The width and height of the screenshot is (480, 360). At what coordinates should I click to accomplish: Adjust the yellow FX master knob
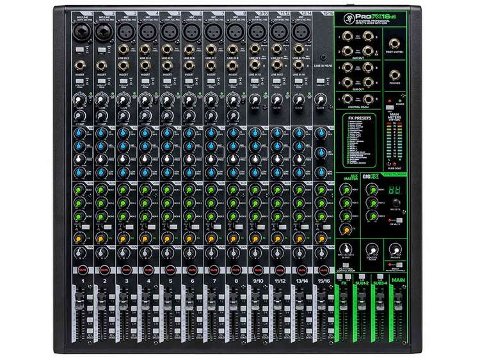[x=345, y=229]
